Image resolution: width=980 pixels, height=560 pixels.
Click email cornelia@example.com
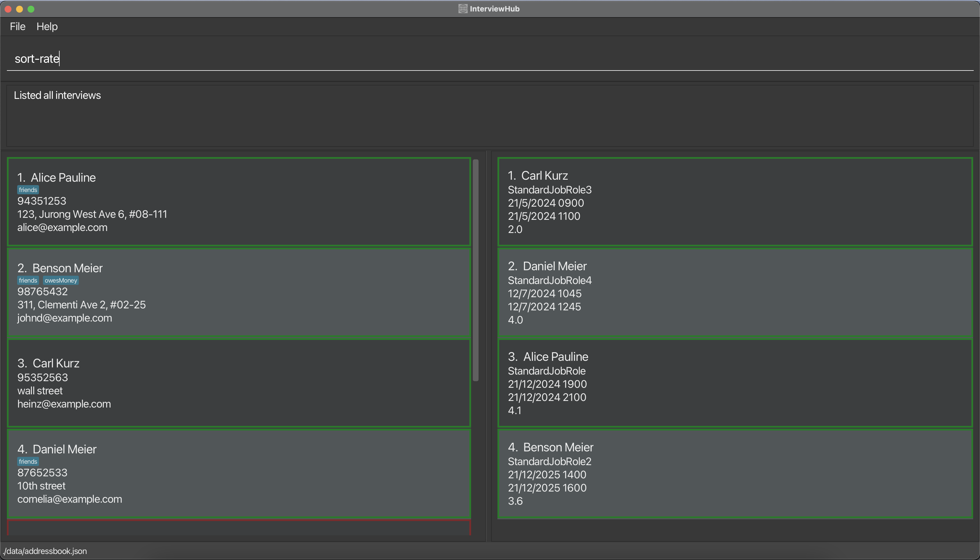(70, 499)
